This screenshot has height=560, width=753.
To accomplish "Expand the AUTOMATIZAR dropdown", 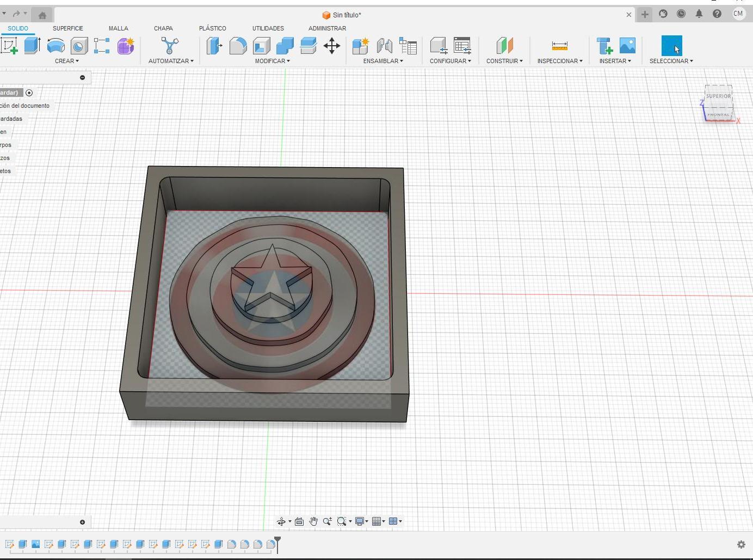I will (x=171, y=61).
